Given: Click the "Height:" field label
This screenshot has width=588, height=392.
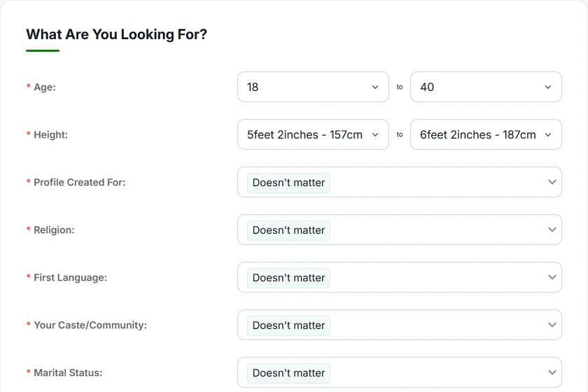Looking at the screenshot, I should 50,134.
